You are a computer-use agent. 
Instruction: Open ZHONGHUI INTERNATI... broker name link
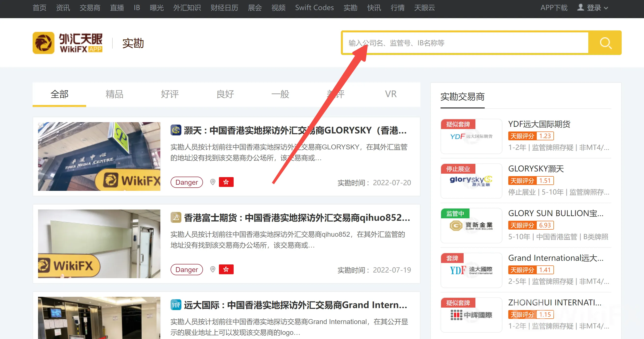click(555, 302)
